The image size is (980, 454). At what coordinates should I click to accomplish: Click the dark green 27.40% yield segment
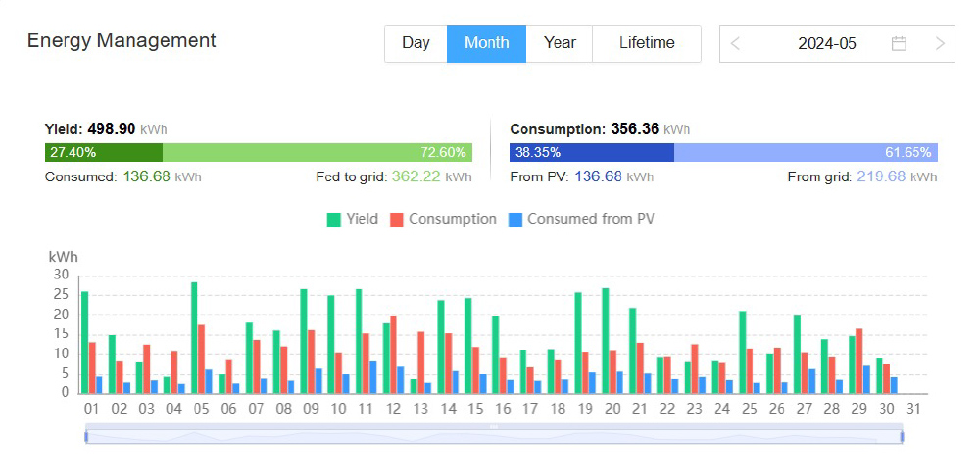click(104, 153)
